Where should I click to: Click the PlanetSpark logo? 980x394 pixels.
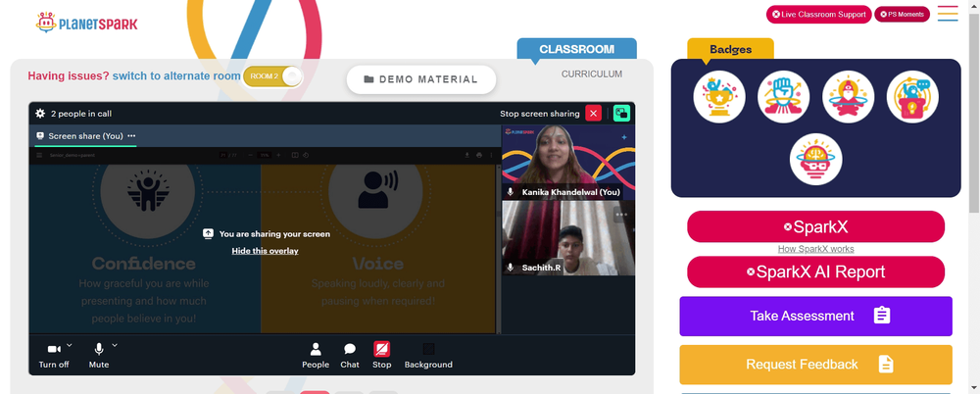86,24
